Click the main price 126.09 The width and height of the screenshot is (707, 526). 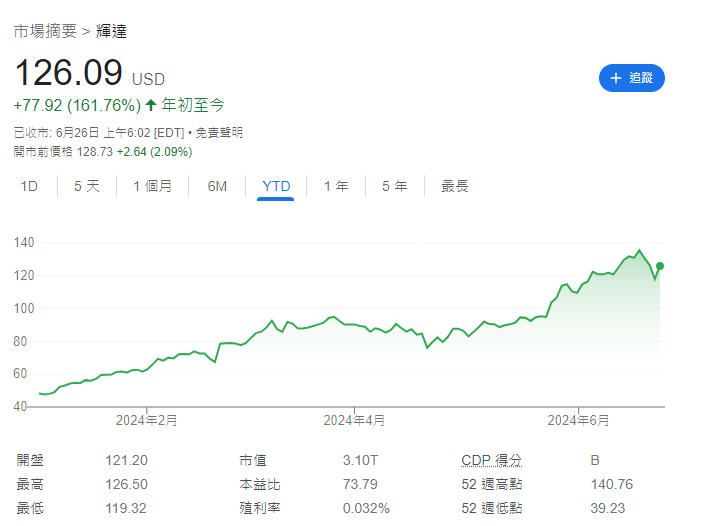(x=69, y=73)
